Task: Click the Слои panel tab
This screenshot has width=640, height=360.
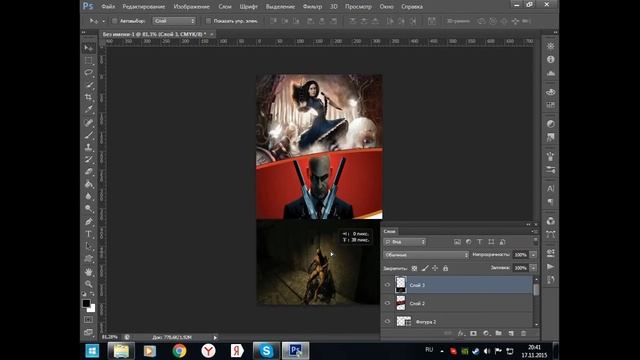Action: point(389,231)
